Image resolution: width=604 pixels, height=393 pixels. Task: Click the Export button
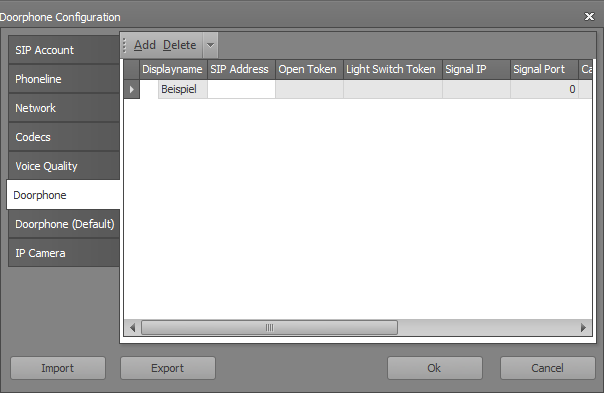click(x=168, y=368)
